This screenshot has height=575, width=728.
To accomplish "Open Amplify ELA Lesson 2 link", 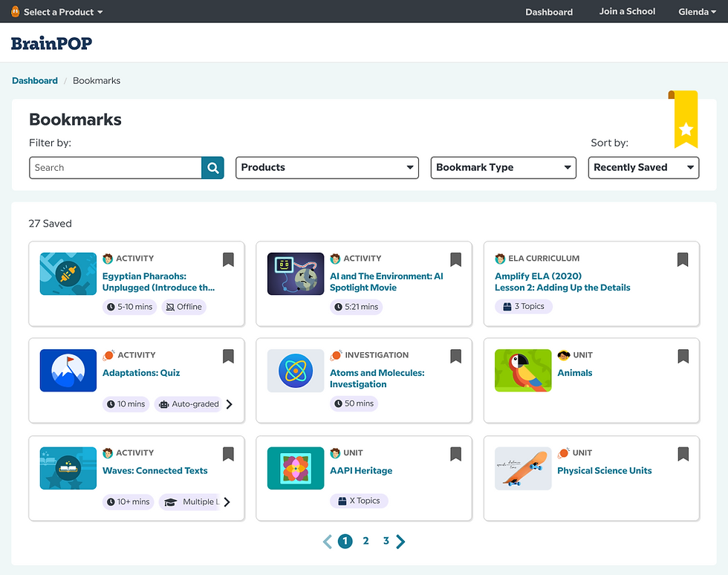I will click(x=562, y=282).
